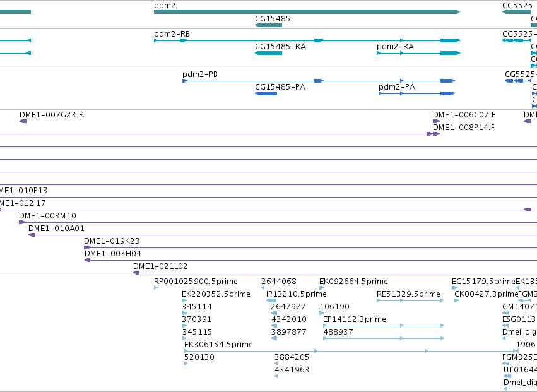
Task: Click the 2644068 alignment label
Action: 278,282
